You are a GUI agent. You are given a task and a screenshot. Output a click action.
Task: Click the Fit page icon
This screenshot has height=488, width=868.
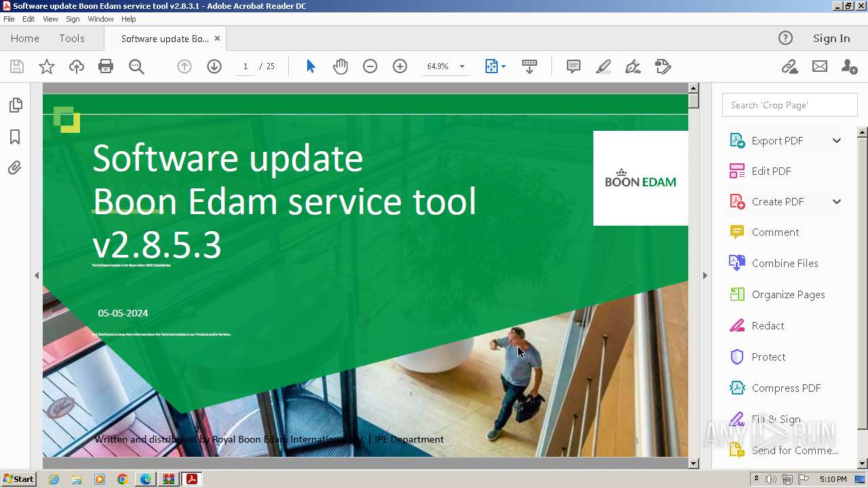[492, 66]
